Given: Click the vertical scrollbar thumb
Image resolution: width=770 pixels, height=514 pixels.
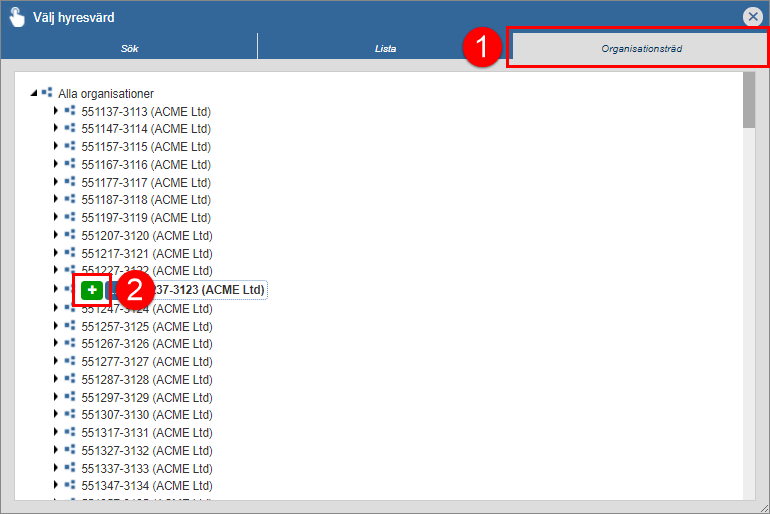Looking at the screenshot, I should pyautogui.click(x=749, y=100).
